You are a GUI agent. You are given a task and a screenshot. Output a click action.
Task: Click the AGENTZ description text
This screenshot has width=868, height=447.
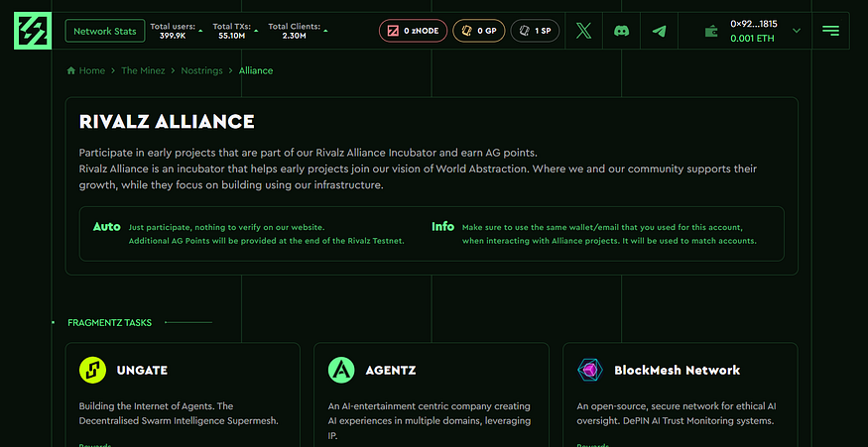(429, 421)
